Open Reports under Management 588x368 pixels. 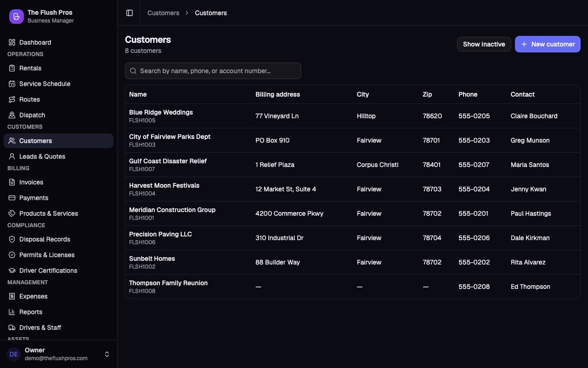point(58,312)
